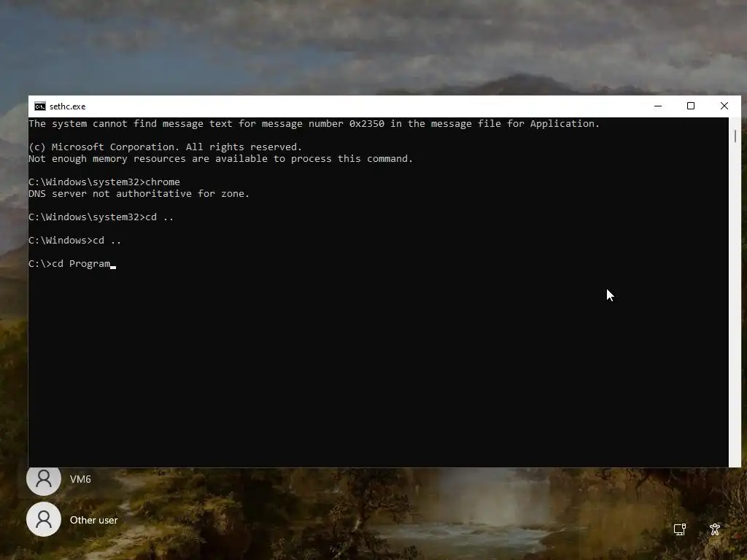Click the 'C:\Windows\system32>cd ..' line
This screenshot has width=747, height=560.
pyautogui.click(x=101, y=217)
